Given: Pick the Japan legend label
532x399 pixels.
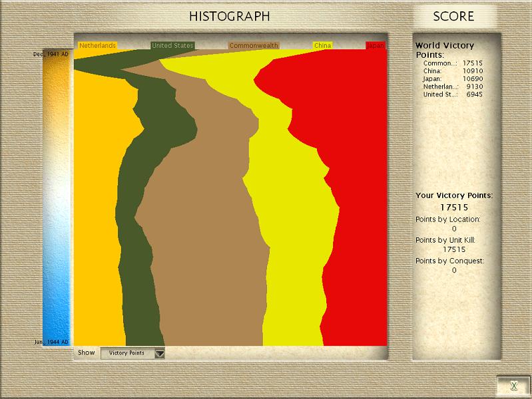Looking at the screenshot, I should [376, 46].
